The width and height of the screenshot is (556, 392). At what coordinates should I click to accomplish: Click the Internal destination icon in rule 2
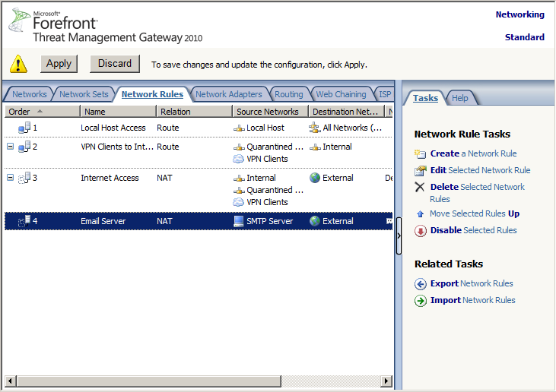[315, 147]
